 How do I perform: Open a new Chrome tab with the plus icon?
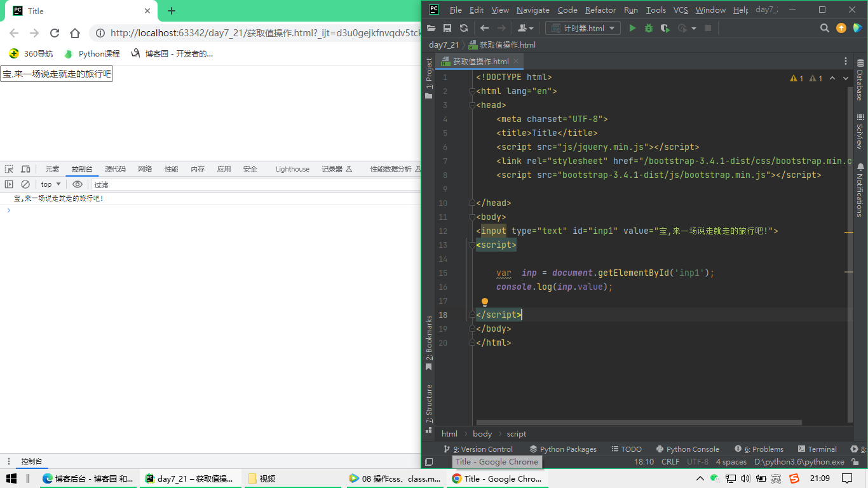click(x=172, y=11)
